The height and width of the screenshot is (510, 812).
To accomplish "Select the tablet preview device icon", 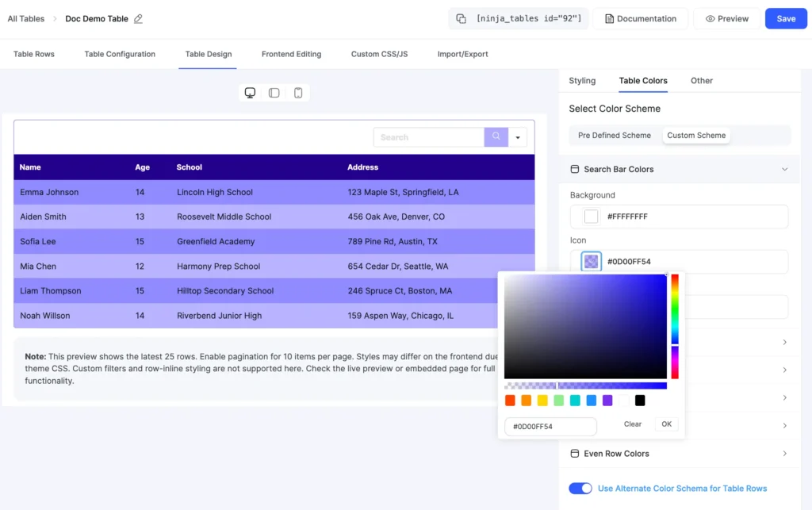I will 274,93.
